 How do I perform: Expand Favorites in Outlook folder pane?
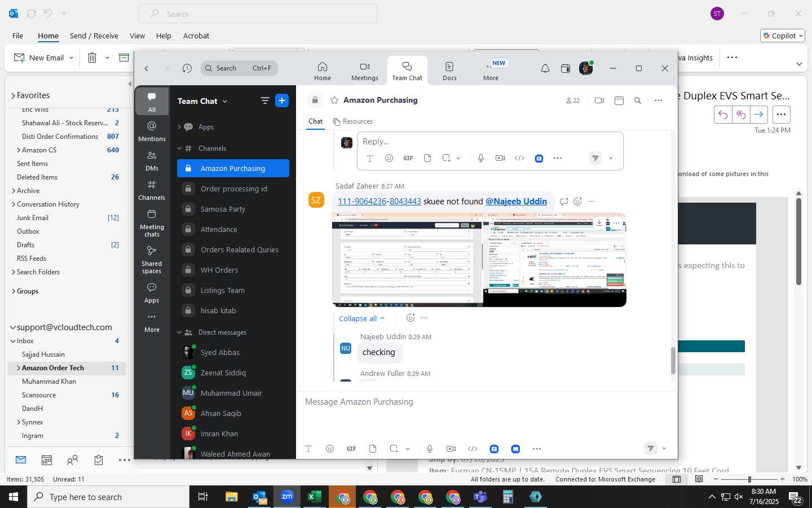pos(14,95)
